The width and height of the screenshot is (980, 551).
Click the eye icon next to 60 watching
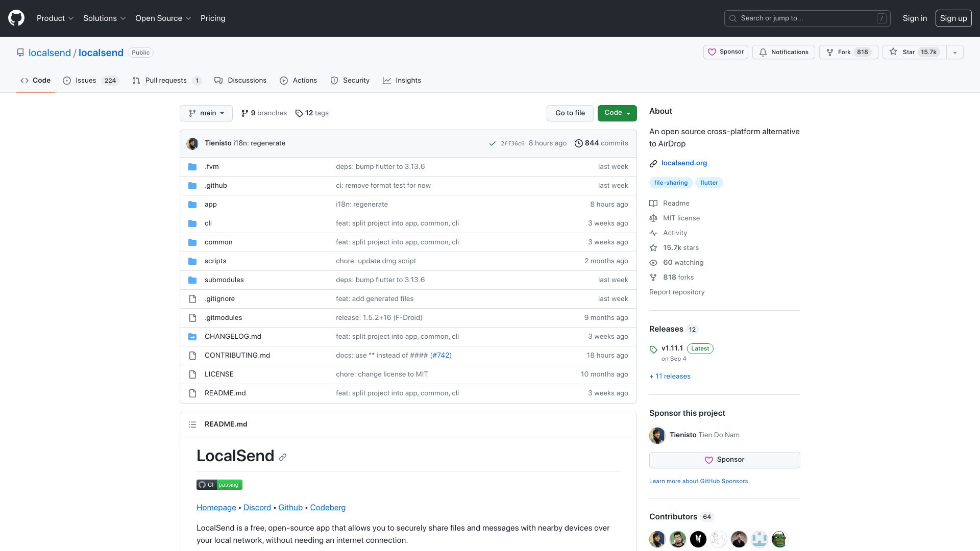click(653, 263)
